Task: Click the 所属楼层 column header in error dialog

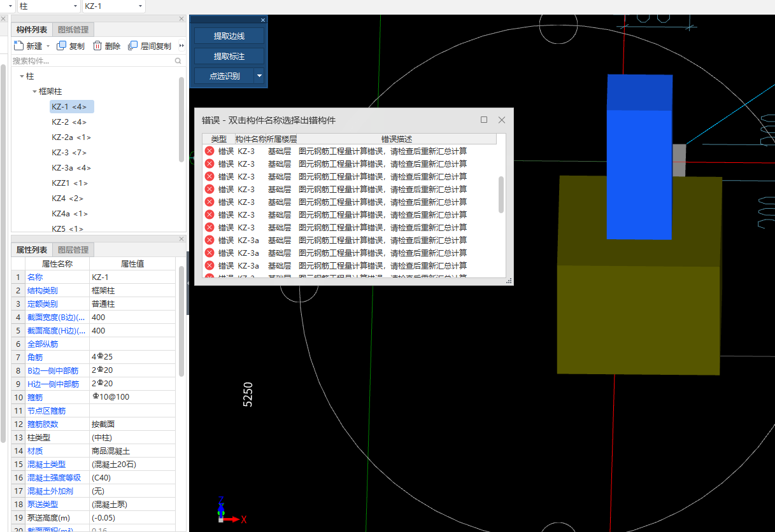Action: (x=281, y=139)
